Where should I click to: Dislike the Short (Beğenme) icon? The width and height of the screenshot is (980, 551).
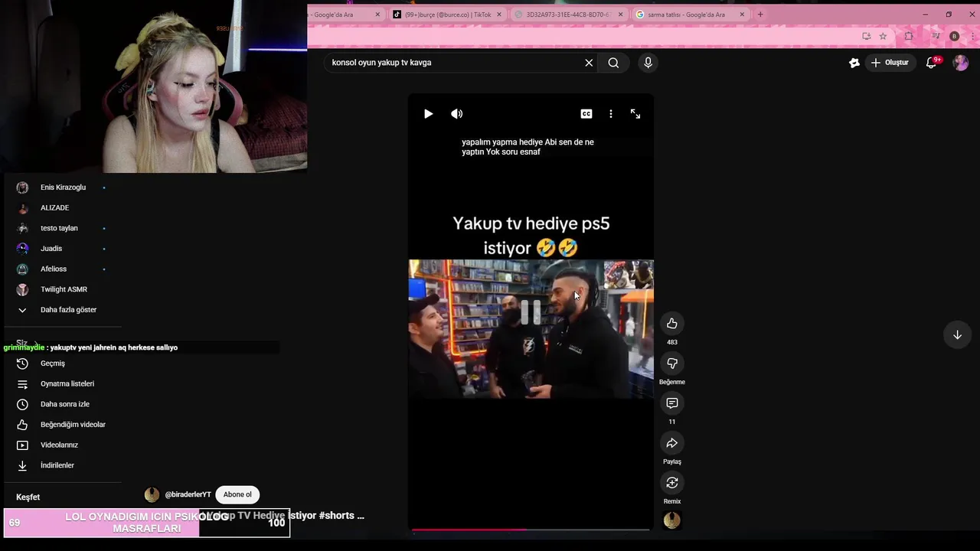click(x=672, y=364)
